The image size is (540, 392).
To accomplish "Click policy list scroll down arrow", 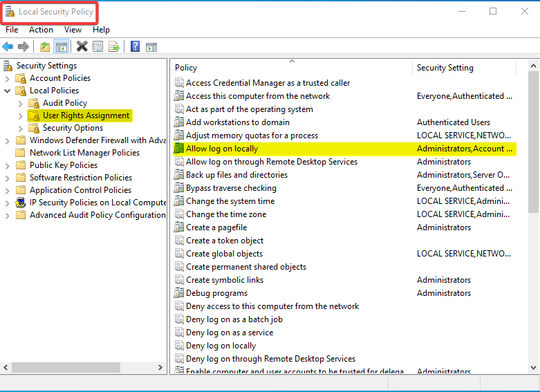I will click(534, 368).
